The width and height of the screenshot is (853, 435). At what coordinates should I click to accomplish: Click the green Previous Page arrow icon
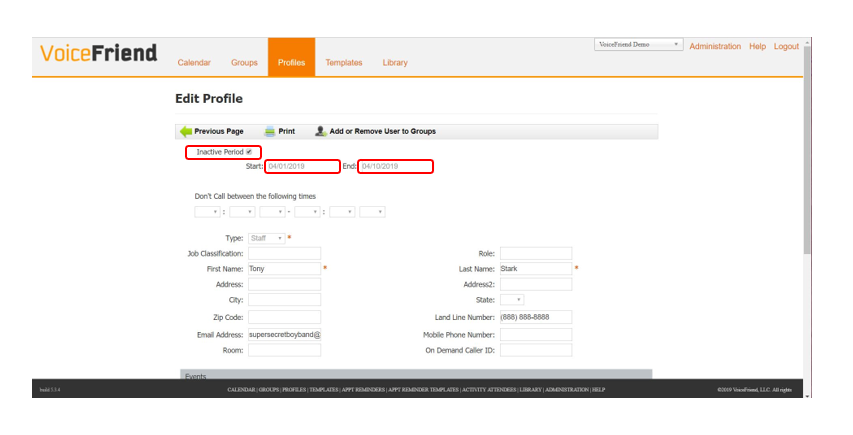click(x=186, y=131)
